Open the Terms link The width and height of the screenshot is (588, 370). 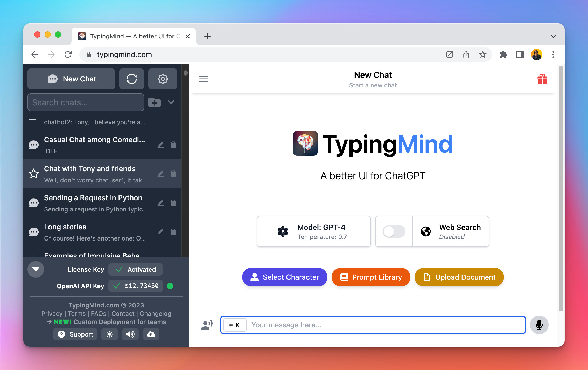coord(77,313)
